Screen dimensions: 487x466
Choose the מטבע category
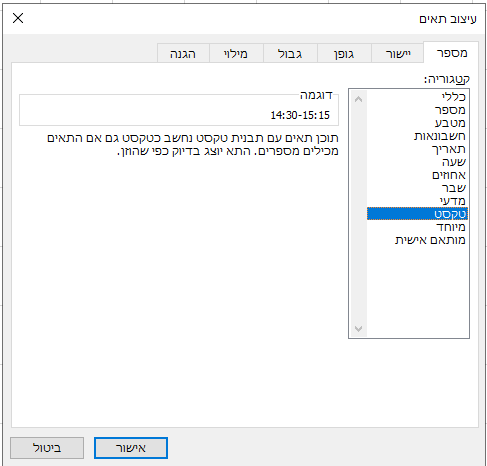pos(417,123)
